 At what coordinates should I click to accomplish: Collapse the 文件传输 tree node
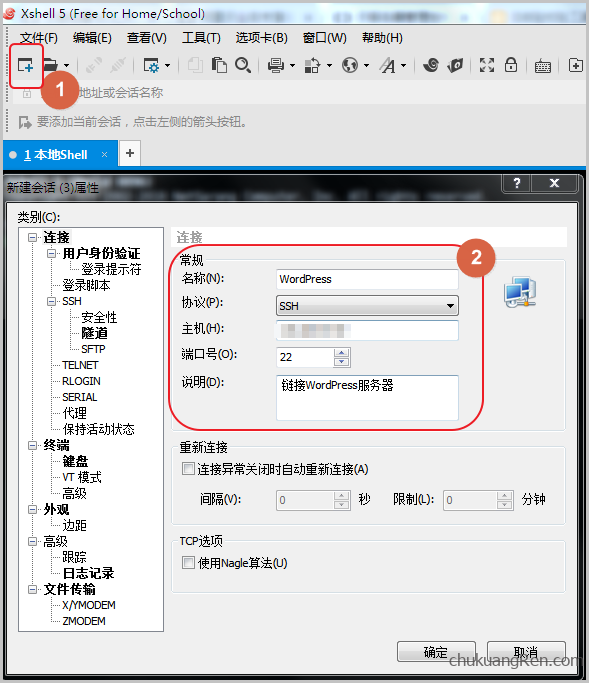click(x=32, y=589)
